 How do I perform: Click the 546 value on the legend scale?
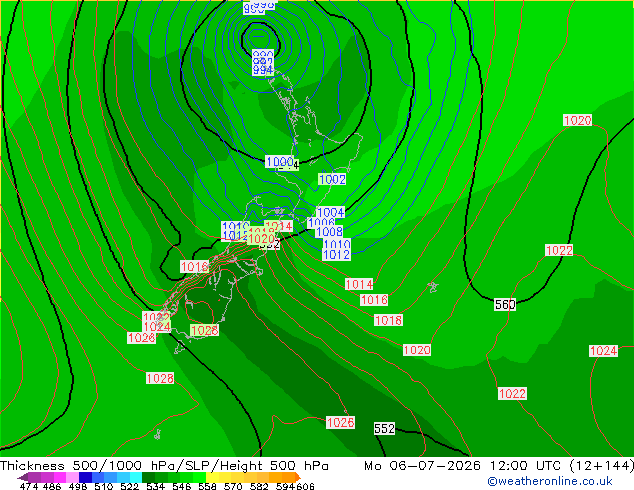click(x=182, y=486)
